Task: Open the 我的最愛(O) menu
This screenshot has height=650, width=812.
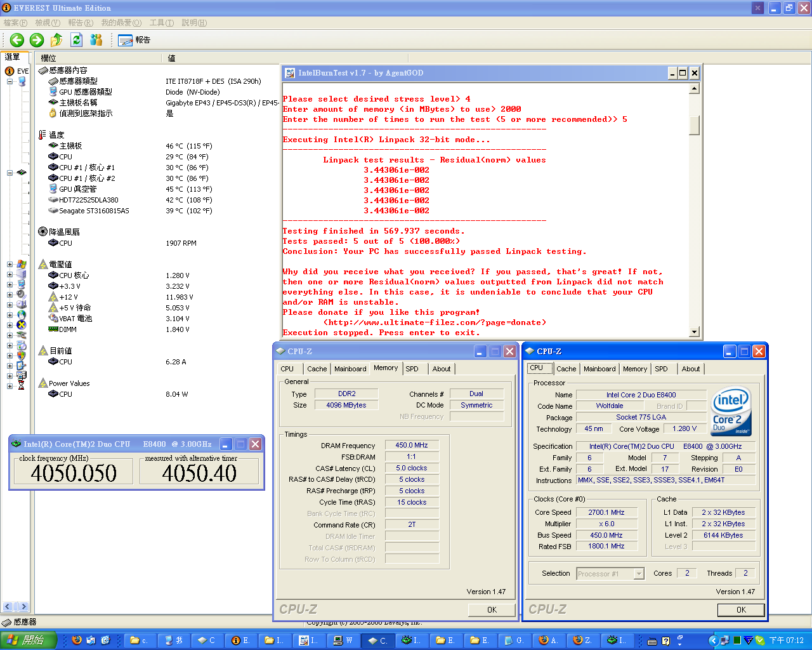Action: (121, 23)
